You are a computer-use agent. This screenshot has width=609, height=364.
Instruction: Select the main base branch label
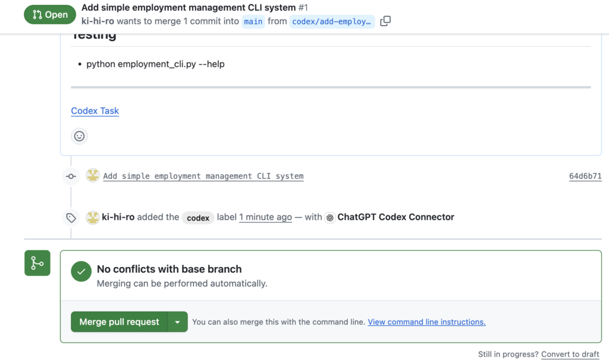(x=253, y=21)
